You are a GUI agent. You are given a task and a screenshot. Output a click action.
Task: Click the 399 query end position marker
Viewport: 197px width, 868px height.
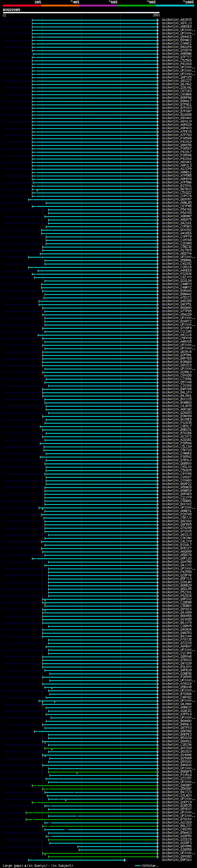coord(155,15)
